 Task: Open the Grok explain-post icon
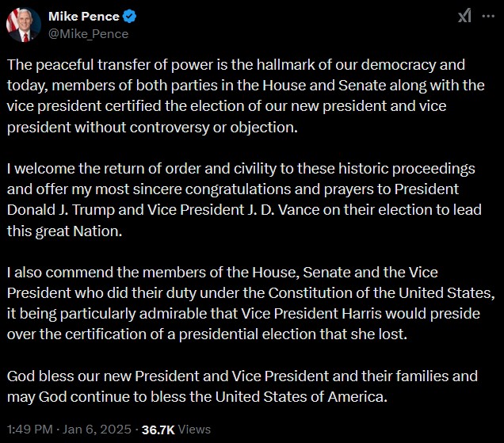point(465,16)
